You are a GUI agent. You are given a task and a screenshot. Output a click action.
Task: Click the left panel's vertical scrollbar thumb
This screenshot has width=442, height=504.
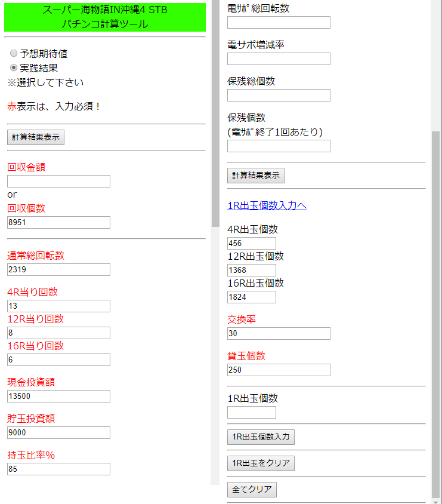tap(215, 113)
